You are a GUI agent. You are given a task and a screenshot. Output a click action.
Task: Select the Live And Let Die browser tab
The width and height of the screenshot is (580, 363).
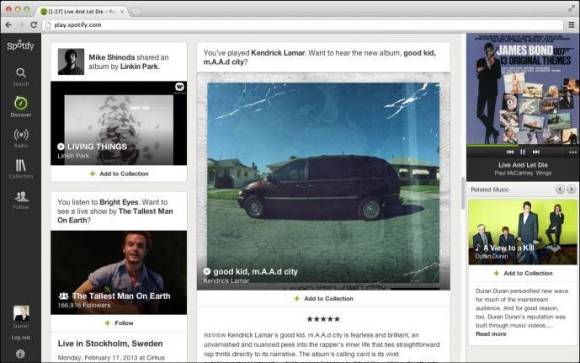tap(82, 11)
